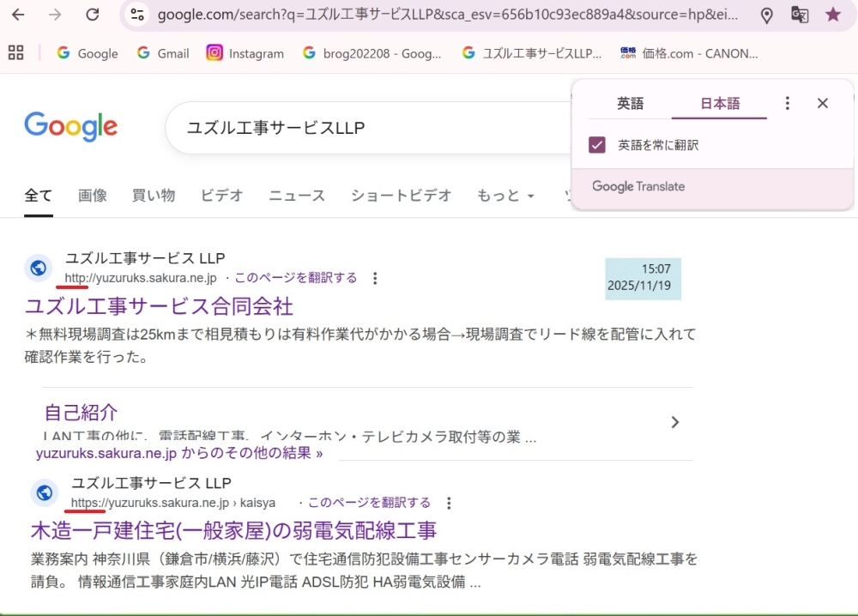
Task: Expand the 自己紹介 sitelink chevron
Action: click(675, 422)
